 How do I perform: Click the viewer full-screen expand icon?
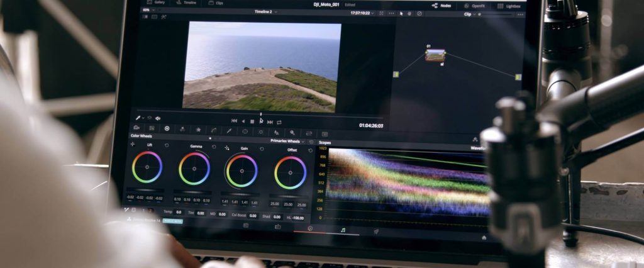coord(381,13)
